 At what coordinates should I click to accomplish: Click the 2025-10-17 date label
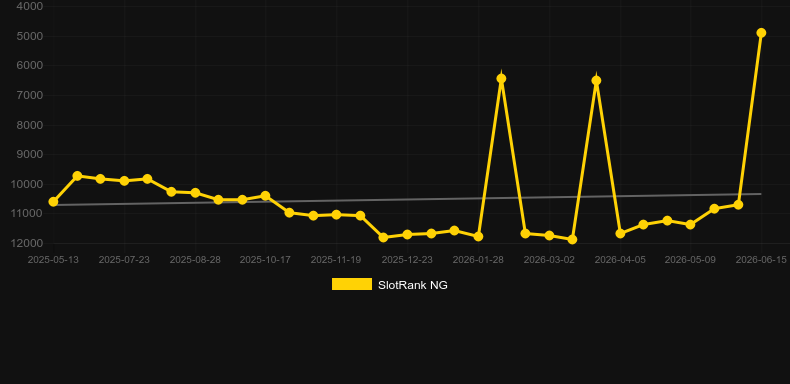265,260
